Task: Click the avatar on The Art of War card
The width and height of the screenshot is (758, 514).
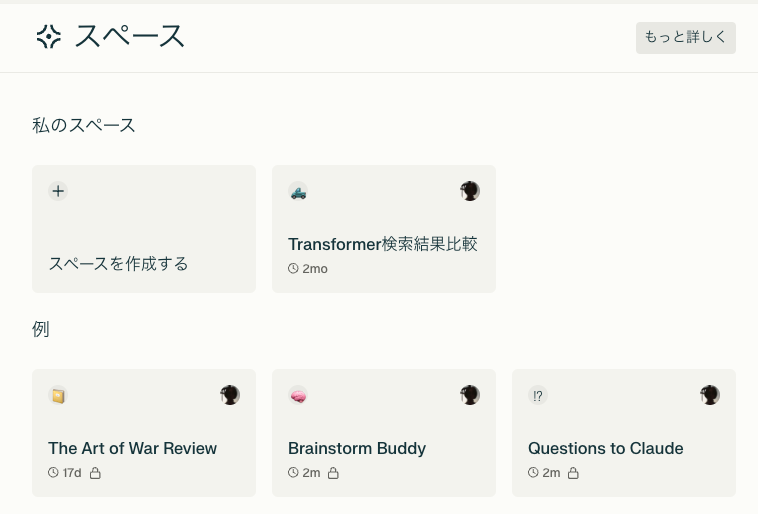Action: [230, 395]
